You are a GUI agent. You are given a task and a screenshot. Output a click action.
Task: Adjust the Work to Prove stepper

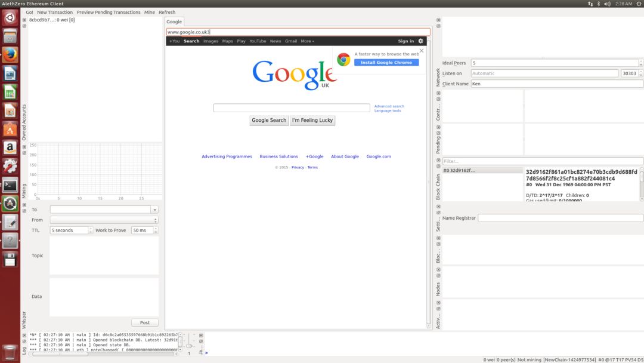click(155, 230)
